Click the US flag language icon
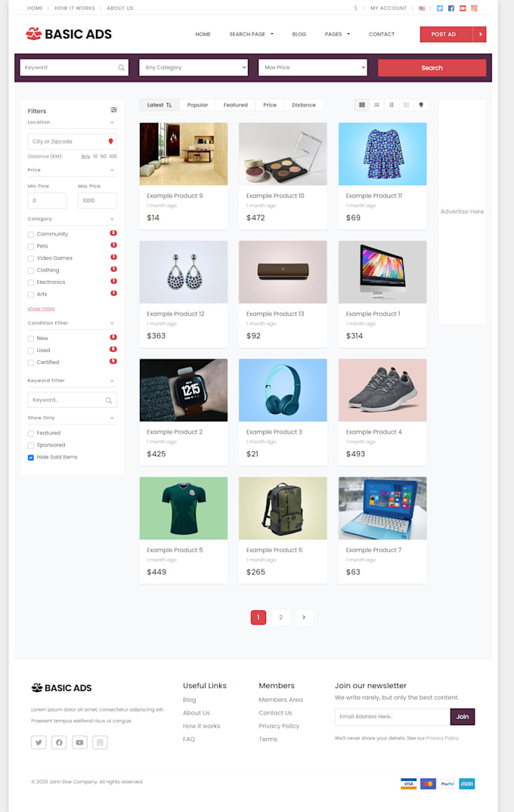 click(x=422, y=8)
